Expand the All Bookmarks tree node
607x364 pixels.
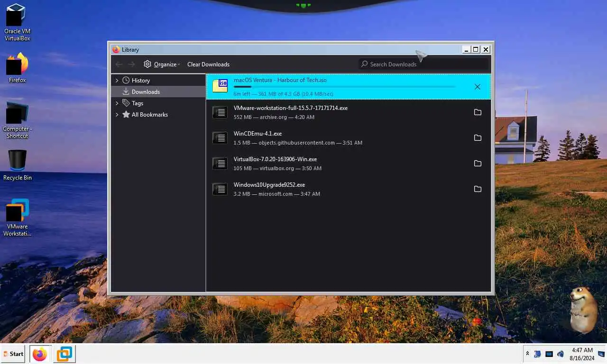117,115
